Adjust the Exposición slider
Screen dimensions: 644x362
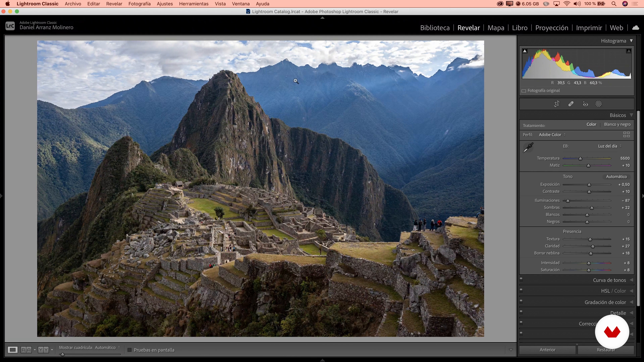tap(589, 185)
